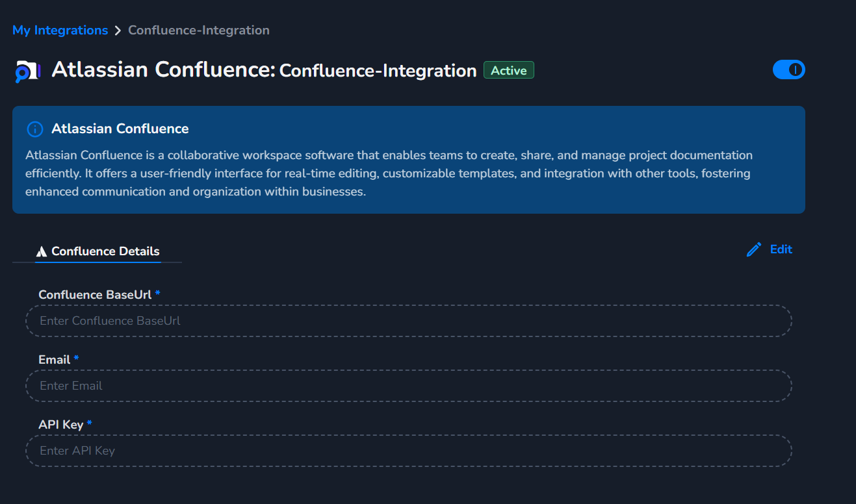Click the Edit button label

tap(781, 249)
